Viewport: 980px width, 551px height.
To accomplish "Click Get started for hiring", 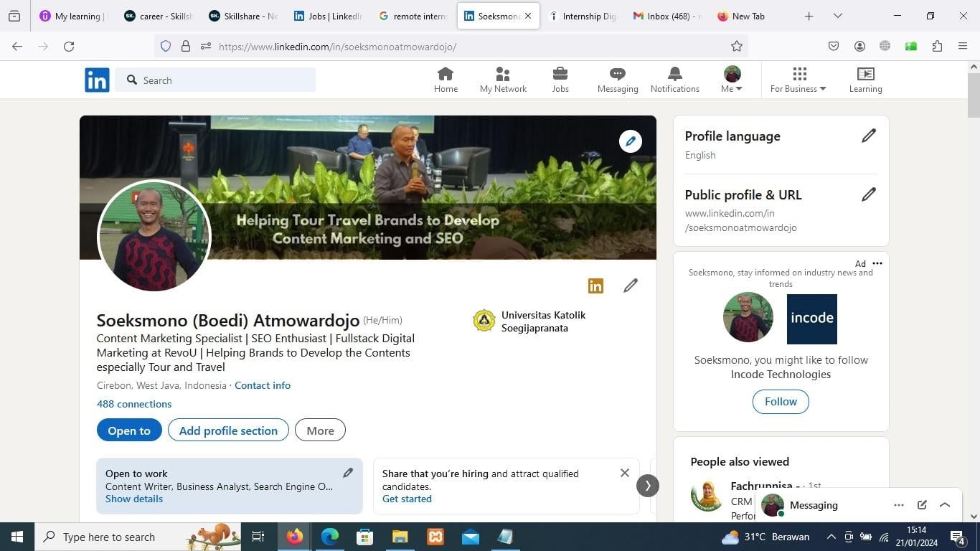I will click(407, 499).
